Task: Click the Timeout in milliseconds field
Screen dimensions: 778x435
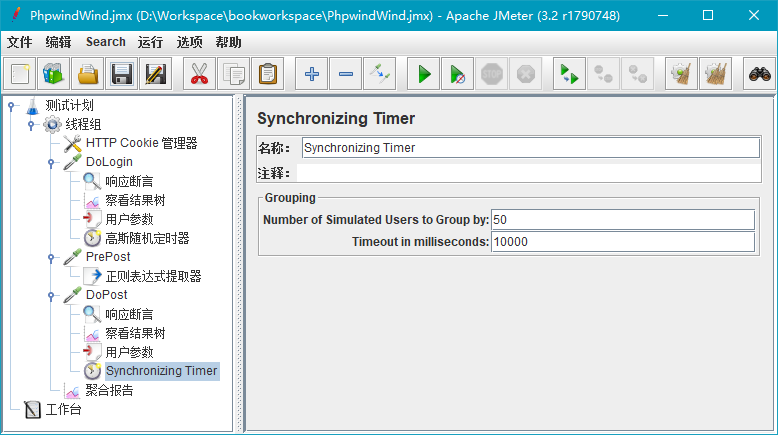Action: click(x=623, y=242)
